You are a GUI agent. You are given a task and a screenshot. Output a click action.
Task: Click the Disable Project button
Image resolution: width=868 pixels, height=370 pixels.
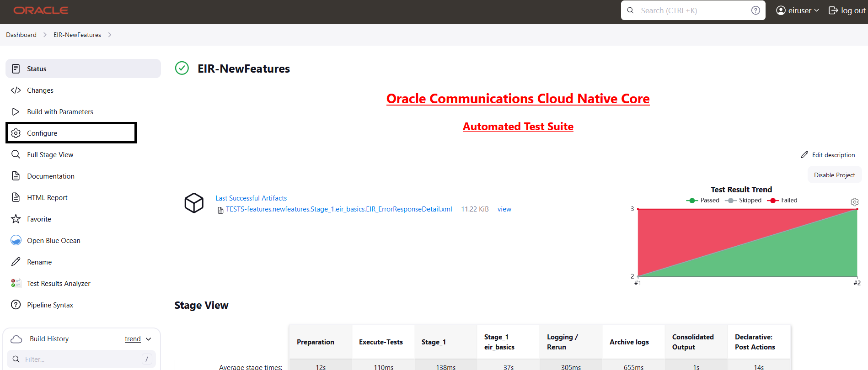pyautogui.click(x=834, y=175)
